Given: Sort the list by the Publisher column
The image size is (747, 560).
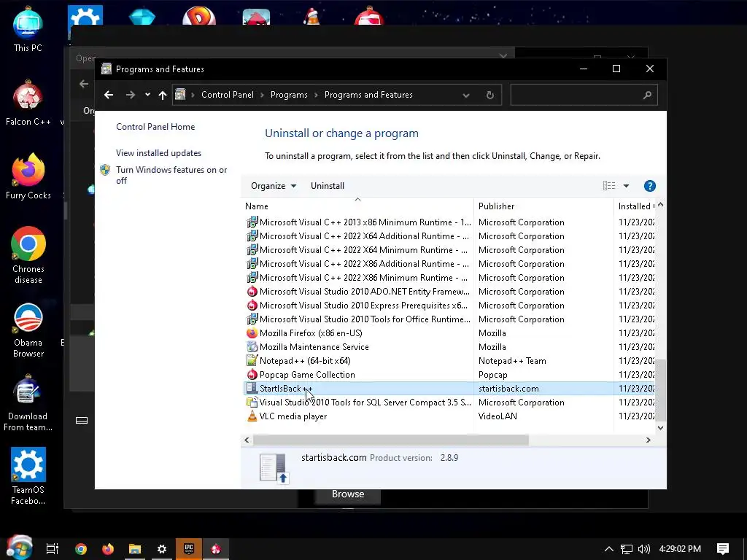Looking at the screenshot, I should 496,206.
